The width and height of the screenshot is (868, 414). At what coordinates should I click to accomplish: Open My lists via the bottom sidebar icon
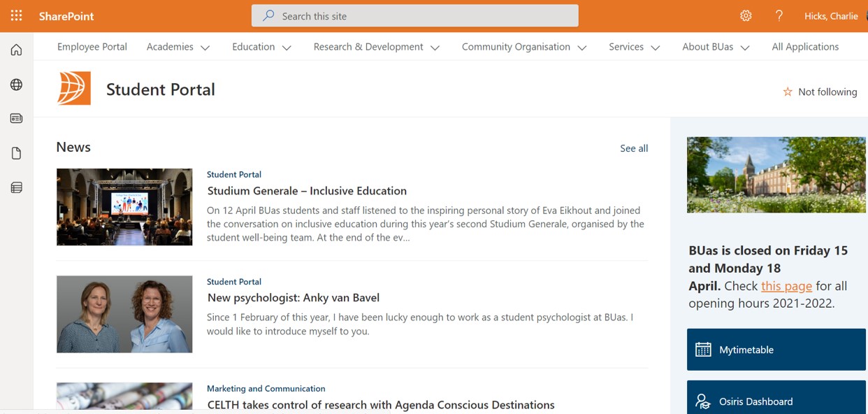click(15, 187)
